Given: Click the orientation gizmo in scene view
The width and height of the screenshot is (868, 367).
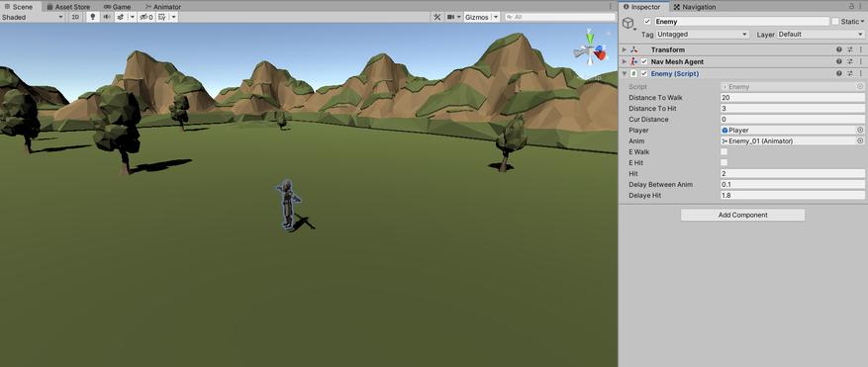Looking at the screenshot, I should click(x=591, y=50).
